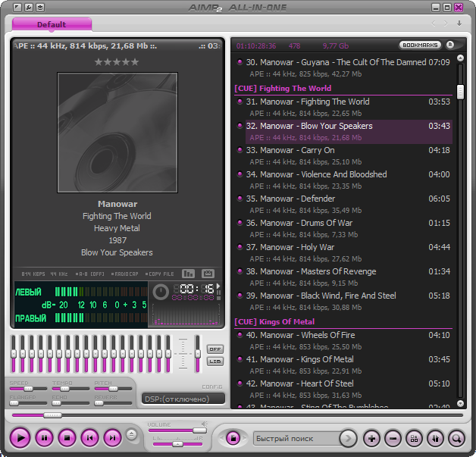
Task: Click the wrench settings icon in title bar
Action: 29,8
